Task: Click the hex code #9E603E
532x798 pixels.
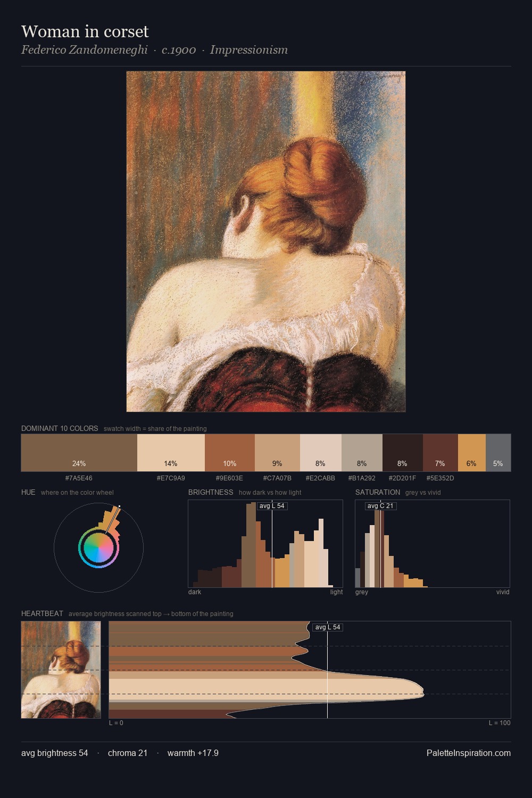Action: (229, 478)
